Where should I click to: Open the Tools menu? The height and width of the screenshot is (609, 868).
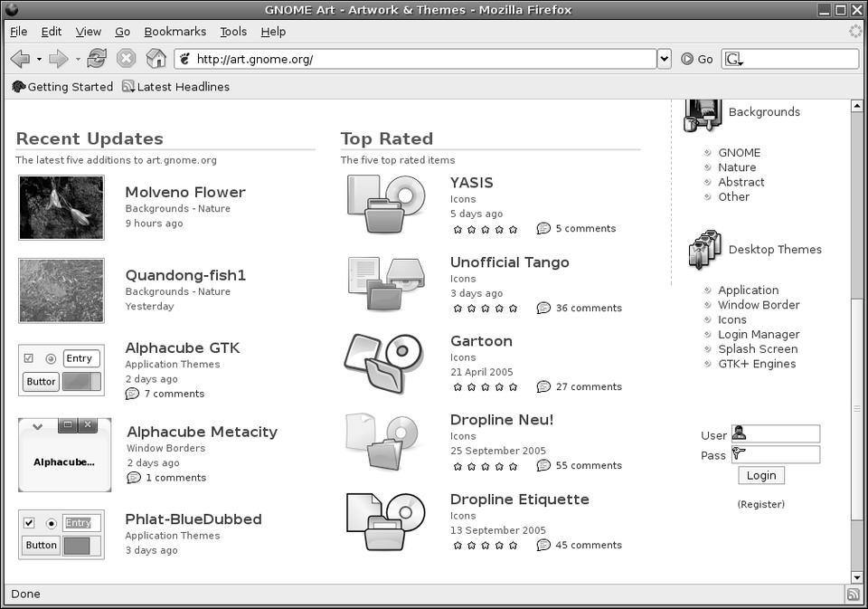233,32
